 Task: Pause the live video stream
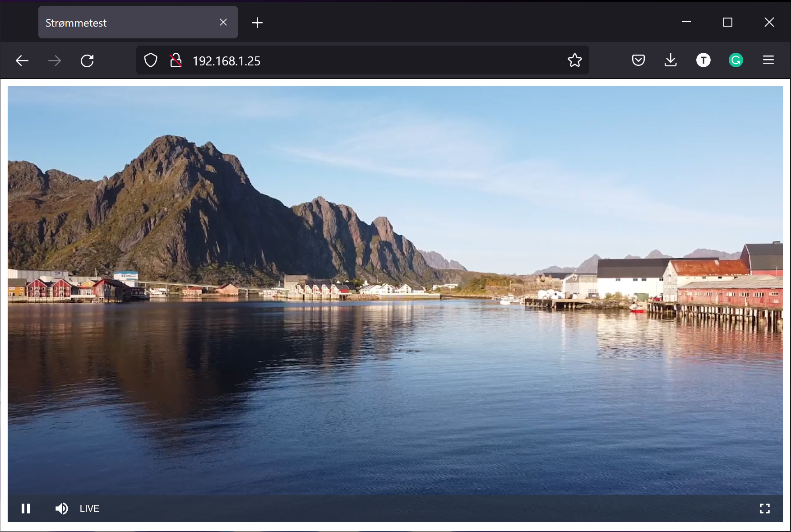26,509
